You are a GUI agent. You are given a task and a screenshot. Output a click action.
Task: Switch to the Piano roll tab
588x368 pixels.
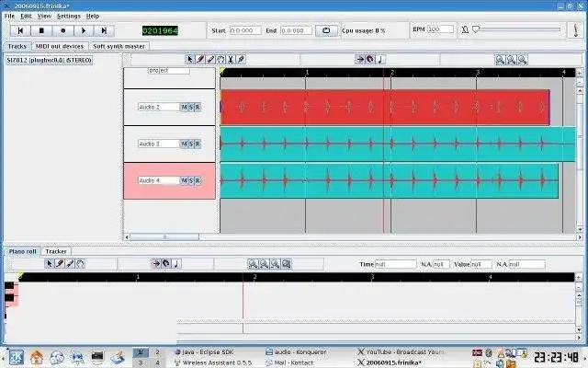tap(22, 251)
